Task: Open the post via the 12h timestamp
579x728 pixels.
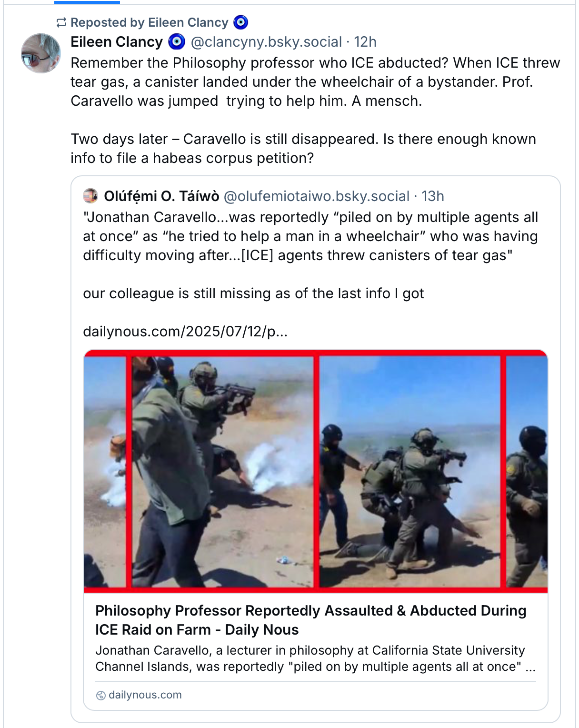Action: tap(365, 42)
